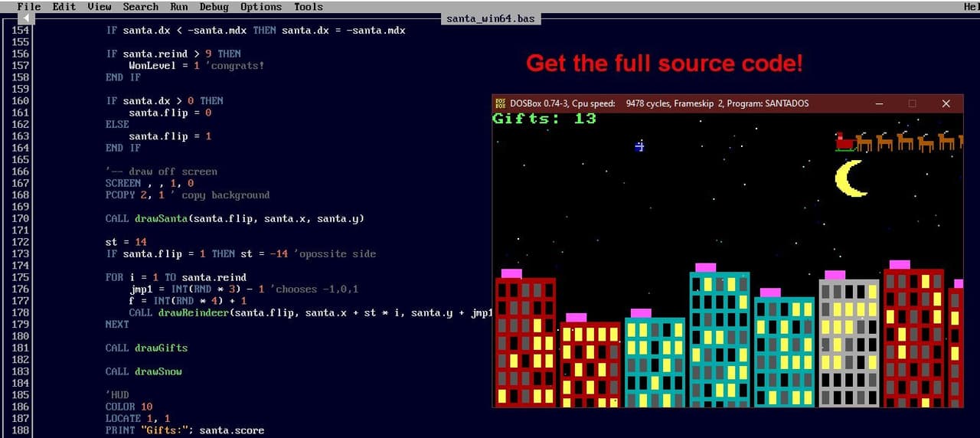Click the DOSBox icon in title bar

tap(501, 103)
